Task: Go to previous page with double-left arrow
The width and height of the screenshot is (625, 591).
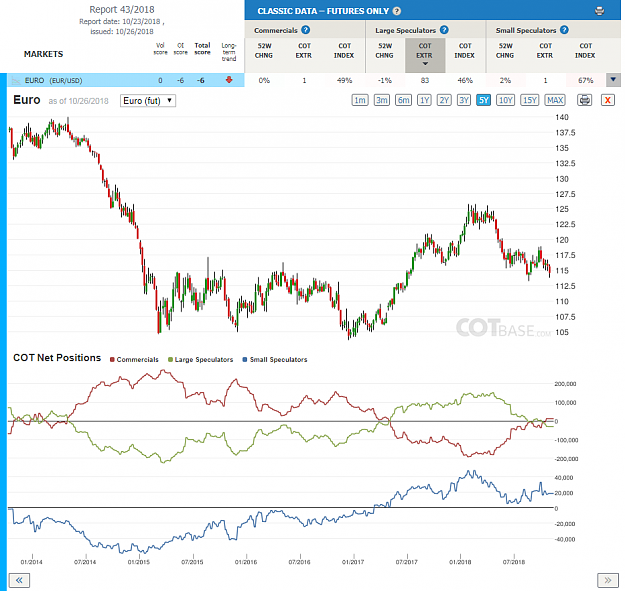Action: [x=19, y=580]
